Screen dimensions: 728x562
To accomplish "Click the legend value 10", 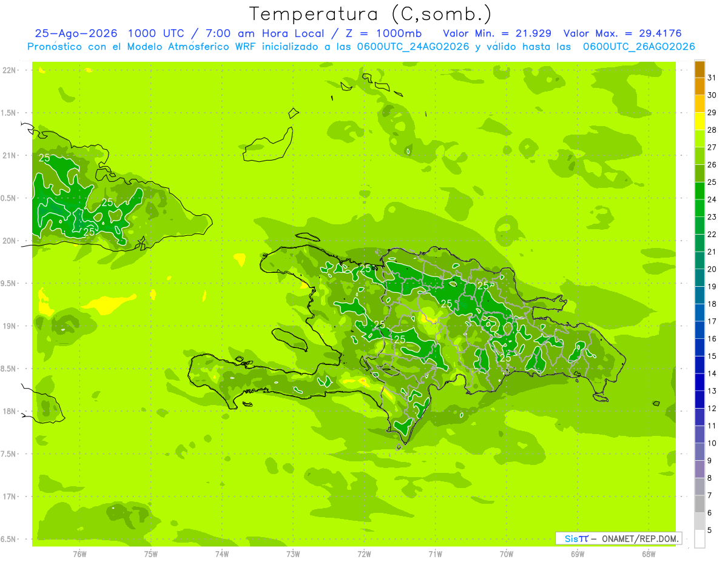I will point(712,443).
